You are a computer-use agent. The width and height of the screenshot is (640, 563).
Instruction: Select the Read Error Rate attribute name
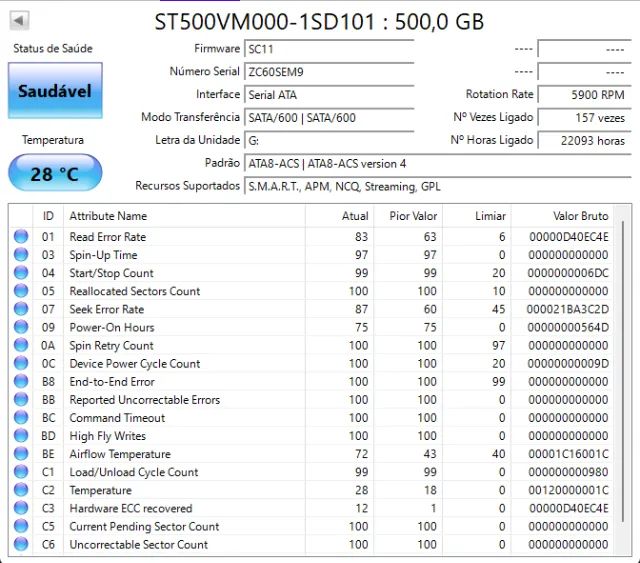coord(108,237)
